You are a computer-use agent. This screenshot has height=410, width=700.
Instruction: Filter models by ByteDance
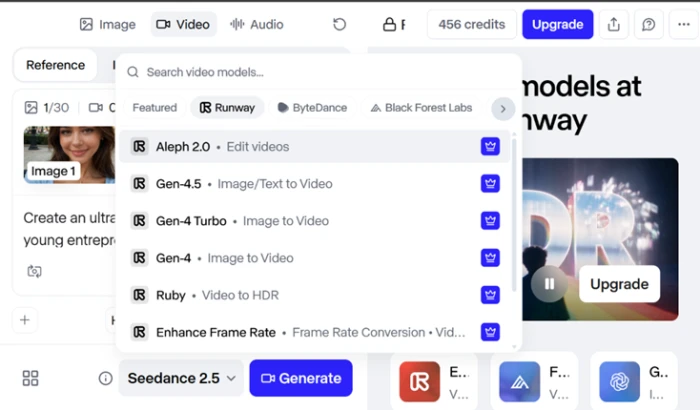pyautogui.click(x=312, y=108)
